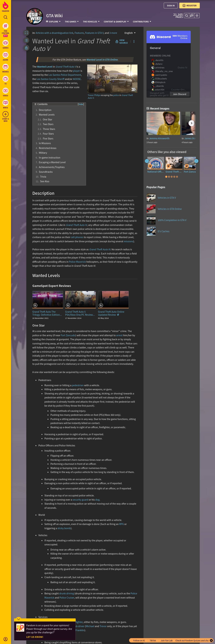Jump to Restricted Areas in contents

pyautogui.click(x=48, y=148)
